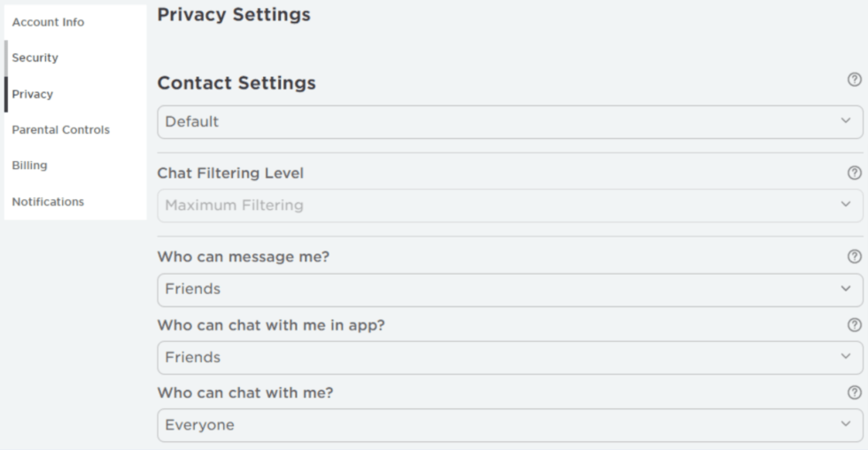Open the Contact Settings Default dropdown

click(x=509, y=121)
